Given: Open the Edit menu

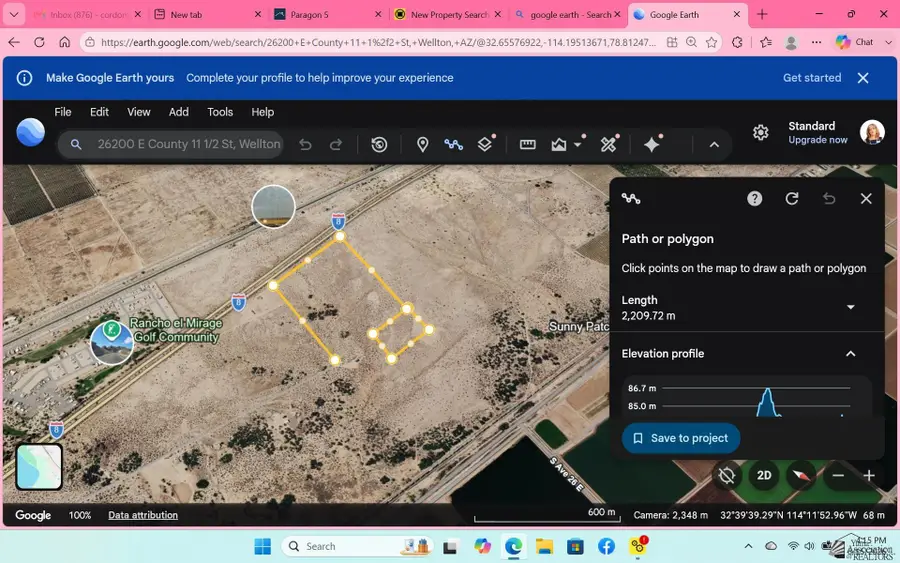Looking at the screenshot, I should point(99,112).
